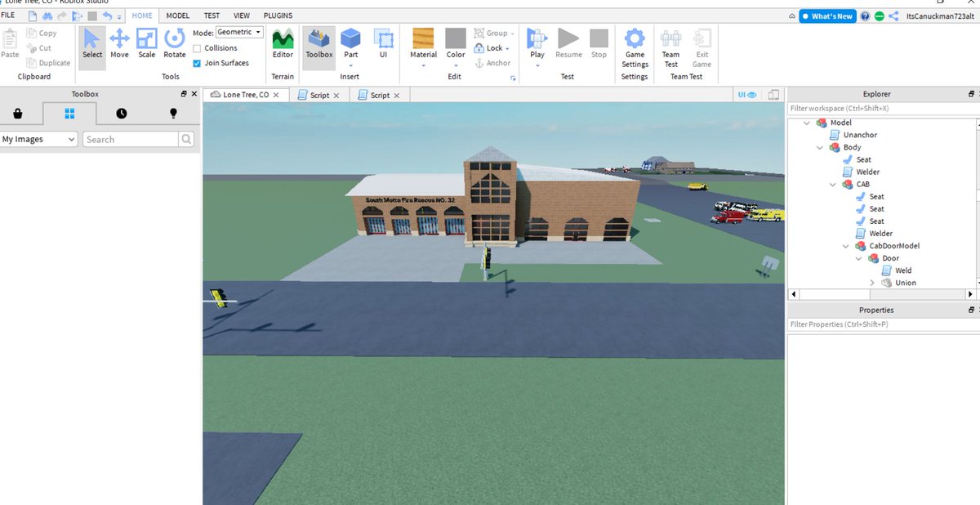Open the FILE menu
Screen dimensions: 980x505
pos(7,16)
